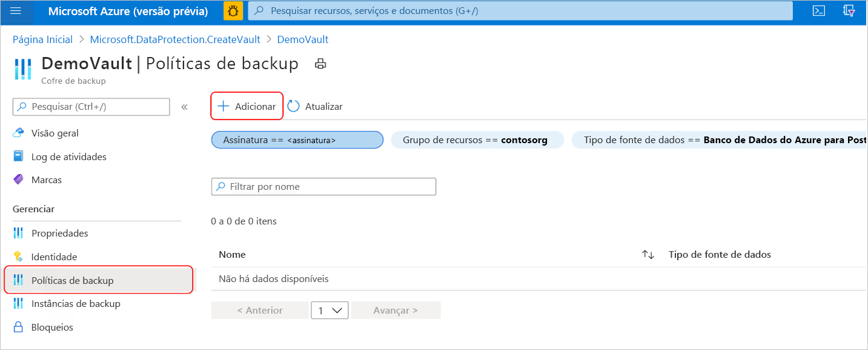Go to Página Inicial breadcrumb
Viewport: 868px width, 350px height.
(x=42, y=39)
